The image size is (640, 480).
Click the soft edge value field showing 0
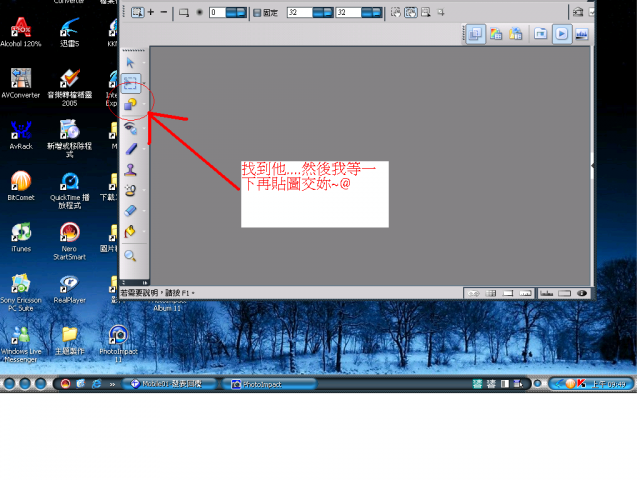(x=217, y=12)
